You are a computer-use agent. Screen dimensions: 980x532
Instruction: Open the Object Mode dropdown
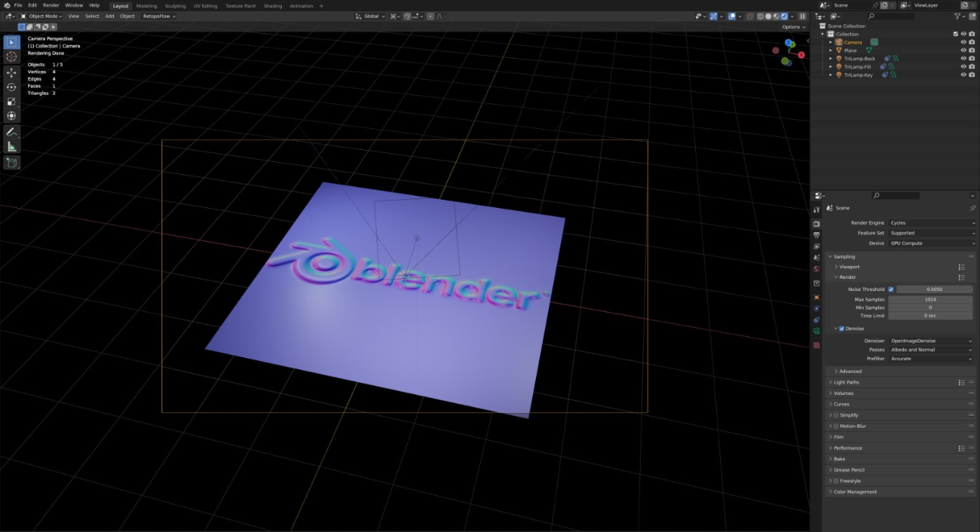click(41, 16)
